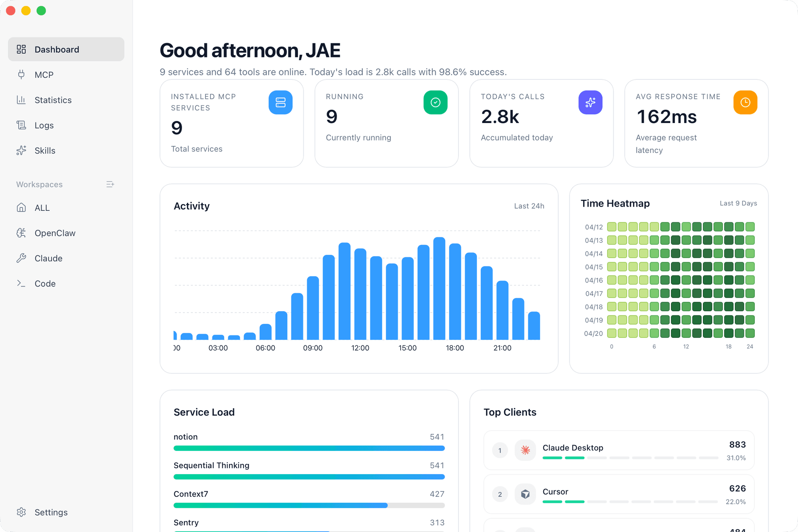The width and height of the screenshot is (798, 532).
Task: Click the 'Sentry' service name
Action: point(186,522)
